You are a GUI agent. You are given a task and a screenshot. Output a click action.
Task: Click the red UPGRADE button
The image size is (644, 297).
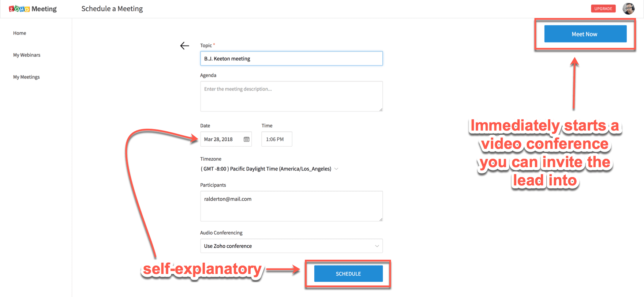coord(603,9)
